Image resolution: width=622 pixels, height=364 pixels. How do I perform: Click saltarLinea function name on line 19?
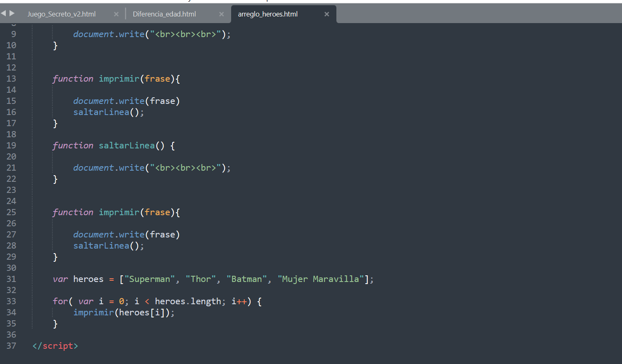coord(127,146)
